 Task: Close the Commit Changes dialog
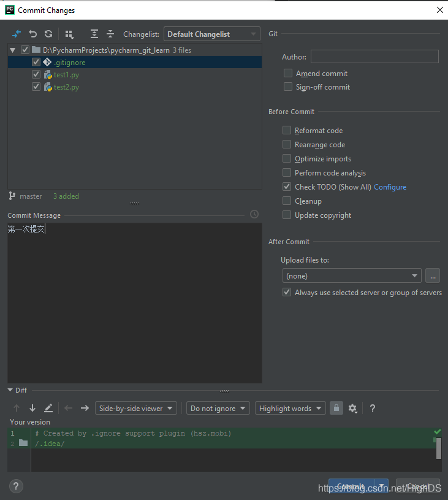click(439, 10)
